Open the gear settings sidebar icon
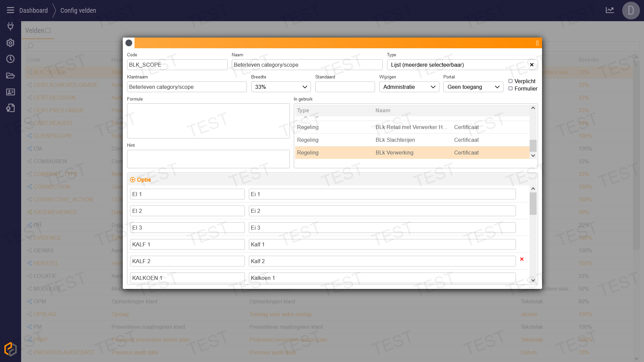 (10, 43)
